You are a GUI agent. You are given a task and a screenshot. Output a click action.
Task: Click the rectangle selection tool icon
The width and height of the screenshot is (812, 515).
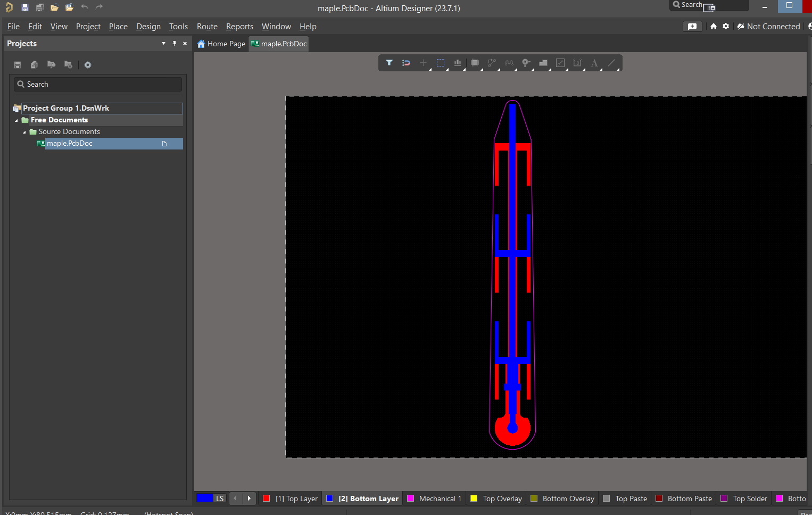point(441,63)
